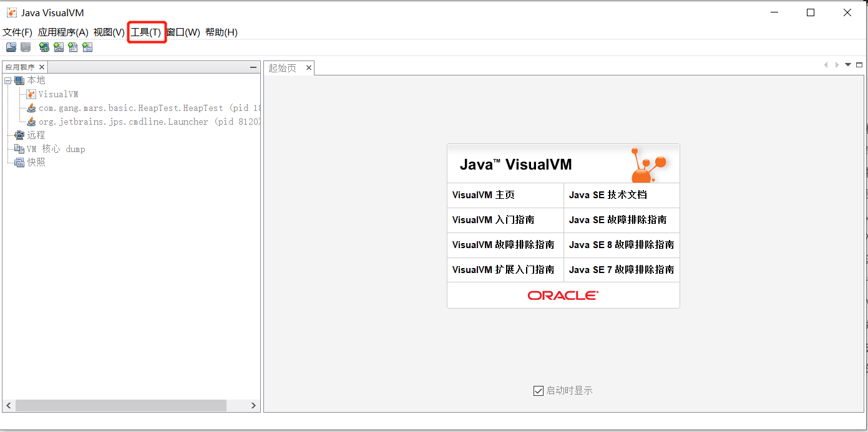Open the 帮助(H) menu

(222, 32)
